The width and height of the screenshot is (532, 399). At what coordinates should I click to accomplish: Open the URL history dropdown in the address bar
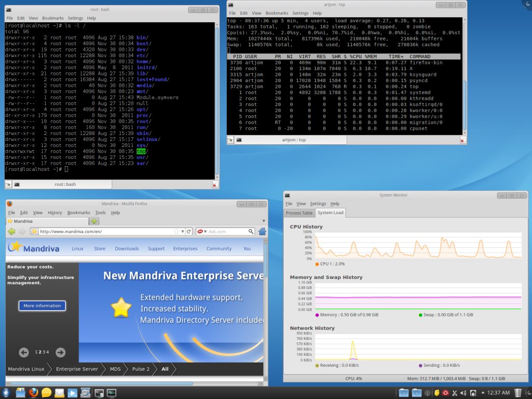click(x=183, y=231)
